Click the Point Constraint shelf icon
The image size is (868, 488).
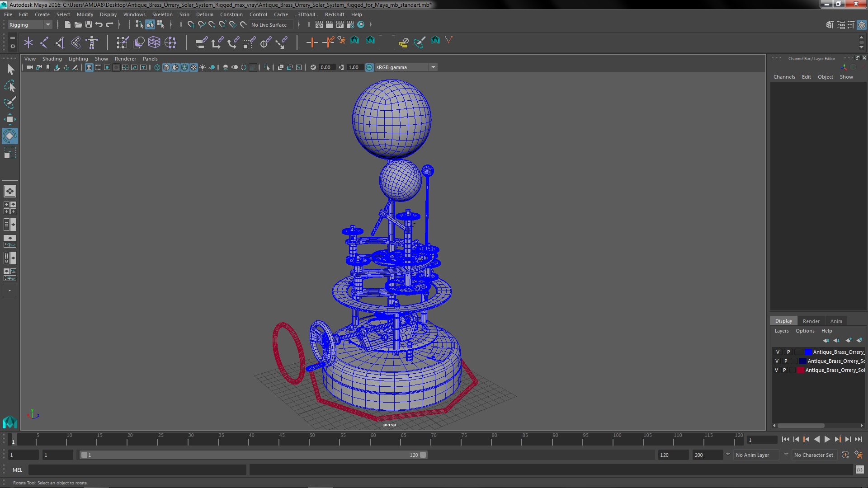click(217, 42)
